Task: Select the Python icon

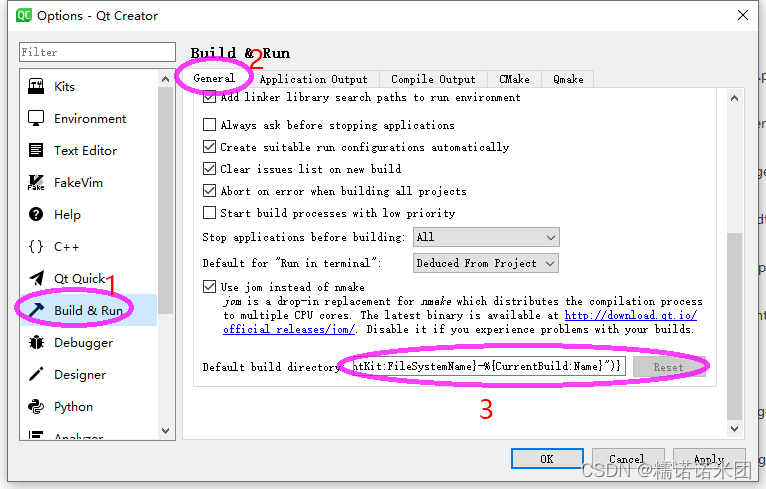Action: point(36,406)
